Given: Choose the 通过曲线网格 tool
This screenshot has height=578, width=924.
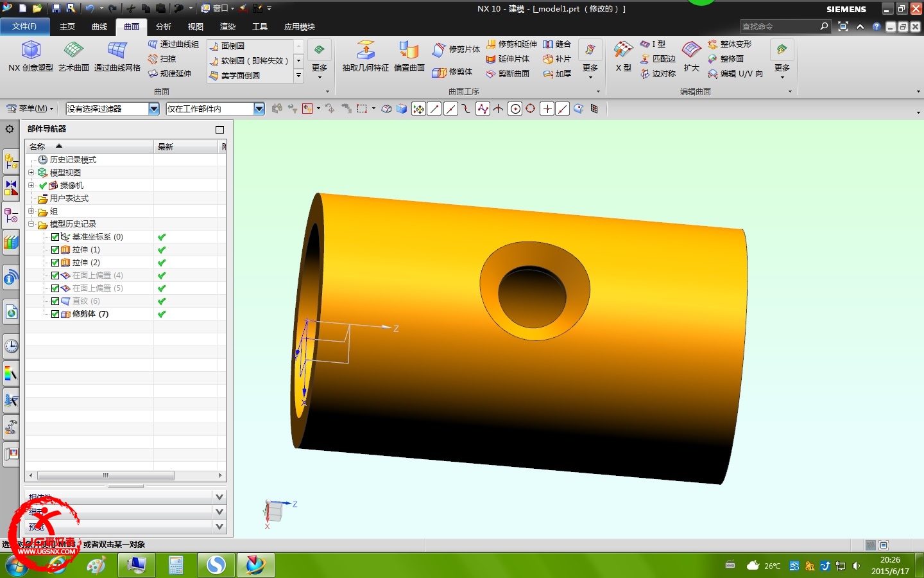Looking at the screenshot, I should pos(117,56).
